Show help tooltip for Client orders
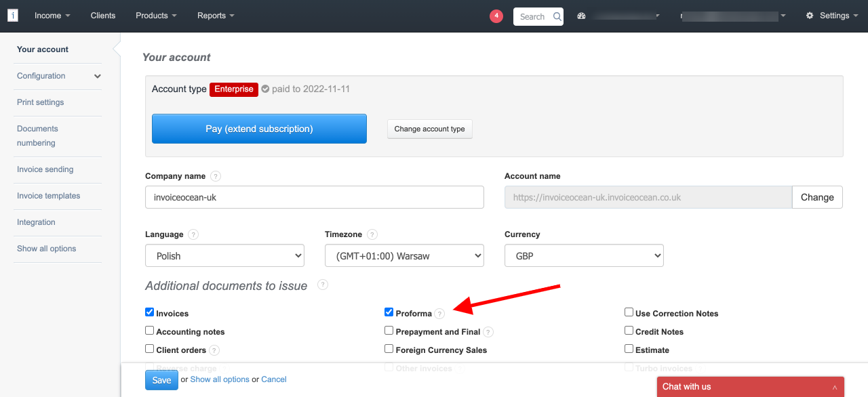The height and width of the screenshot is (397, 868). click(x=214, y=350)
